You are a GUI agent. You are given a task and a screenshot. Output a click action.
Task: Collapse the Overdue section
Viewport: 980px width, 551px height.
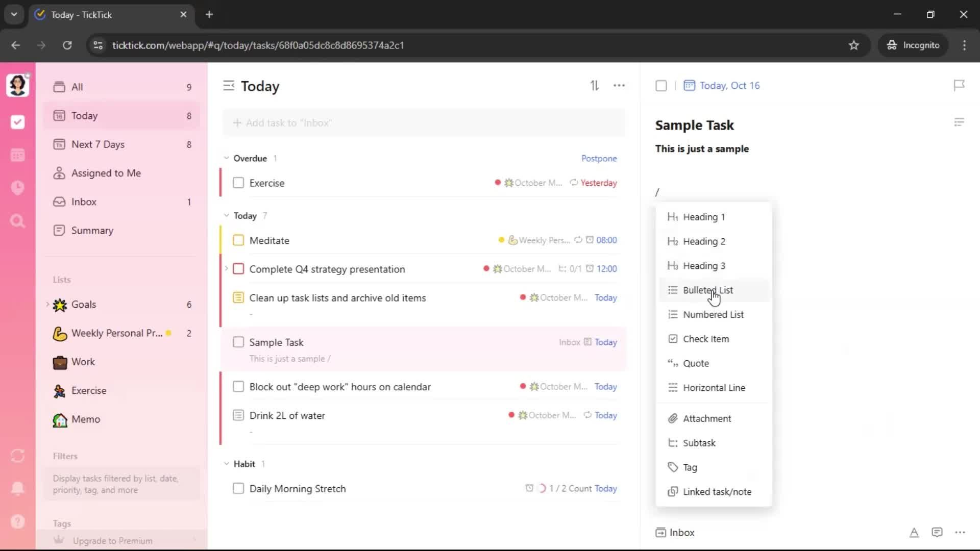point(227,158)
